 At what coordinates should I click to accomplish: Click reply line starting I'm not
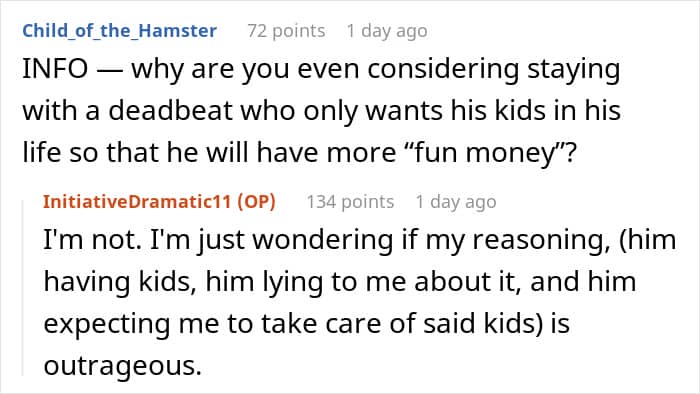pos(359,240)
